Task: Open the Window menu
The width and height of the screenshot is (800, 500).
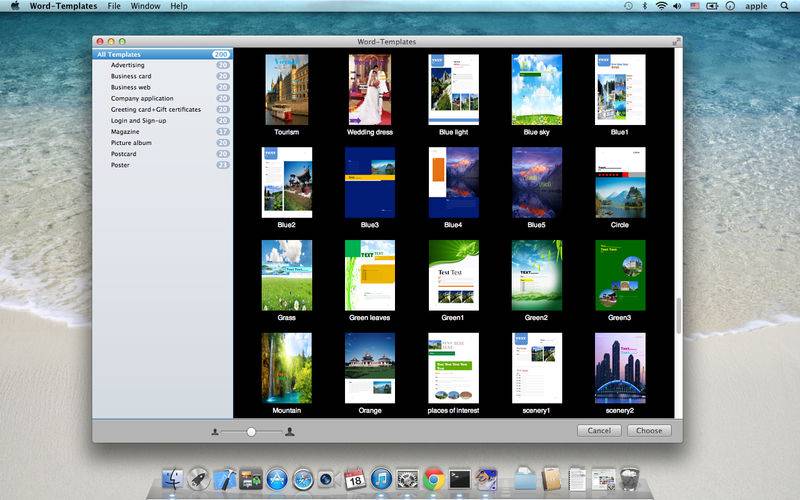Action: [x=145, y=6]
